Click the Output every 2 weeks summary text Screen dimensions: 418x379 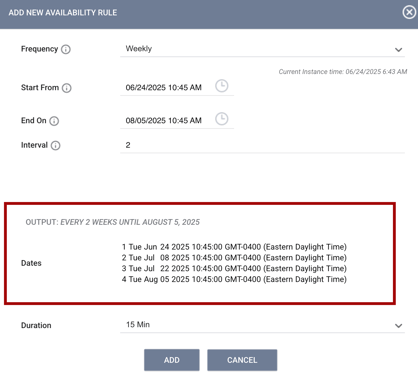tap(113, 222)
